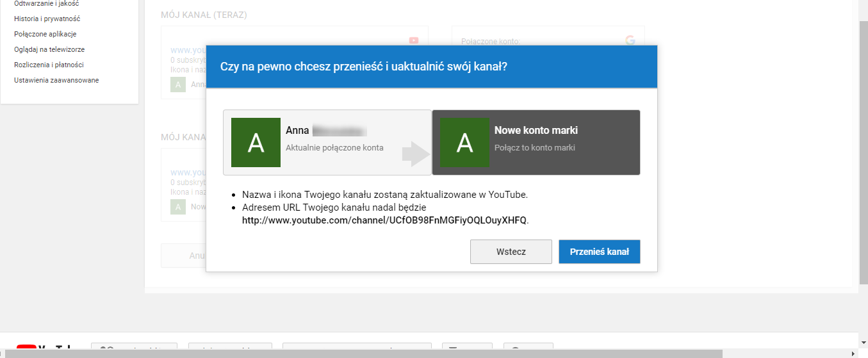Click Aktualnie połączone konta label
The image size is (868, 358).
(334, 147)
